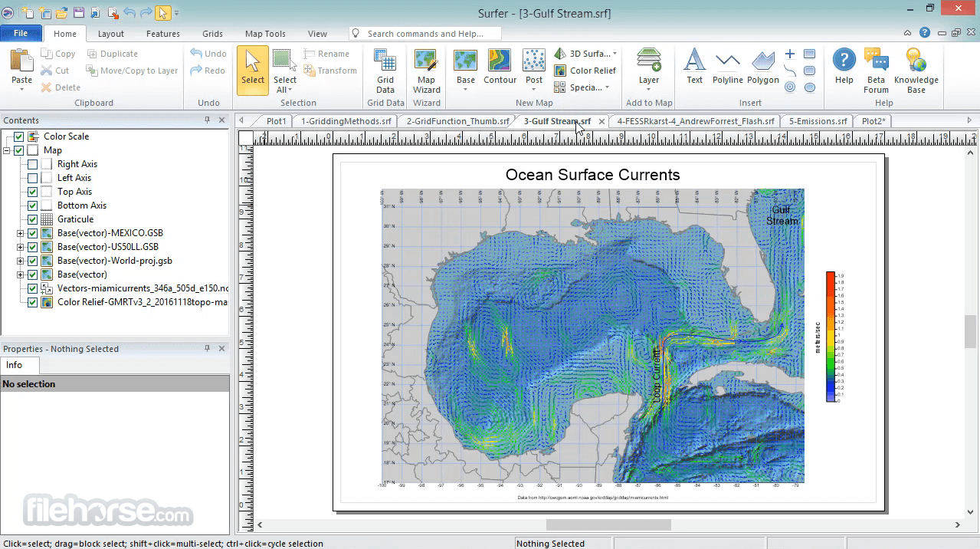This screenshot has width=980, height=549.
Task: Select the Range Ring insert tool
Action: (x=790, y=87)
